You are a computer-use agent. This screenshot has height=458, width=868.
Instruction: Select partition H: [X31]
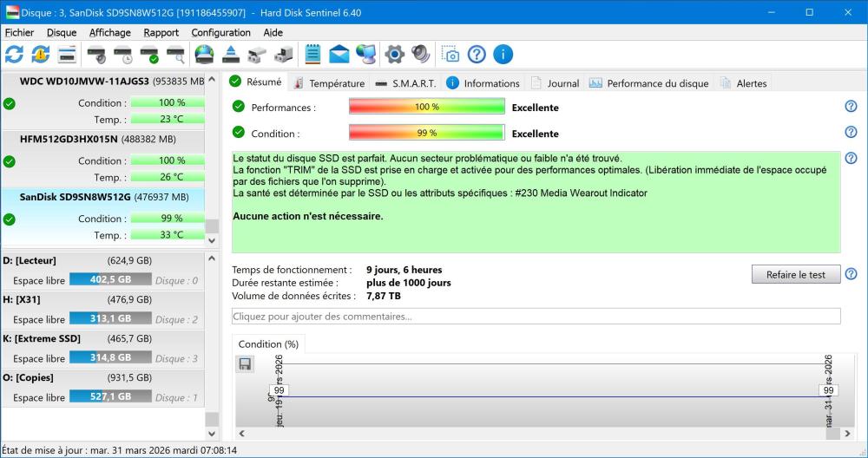(x=103, y=310)
